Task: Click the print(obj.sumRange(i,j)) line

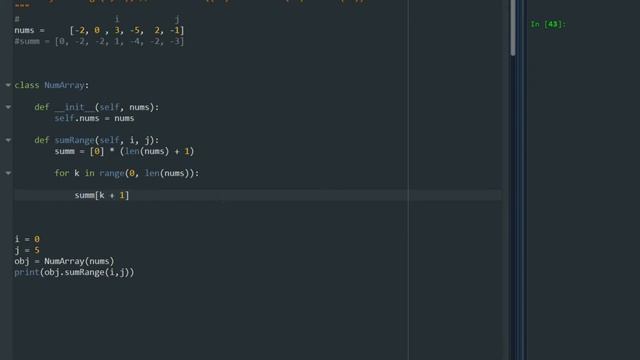Action: coord(74,272)
